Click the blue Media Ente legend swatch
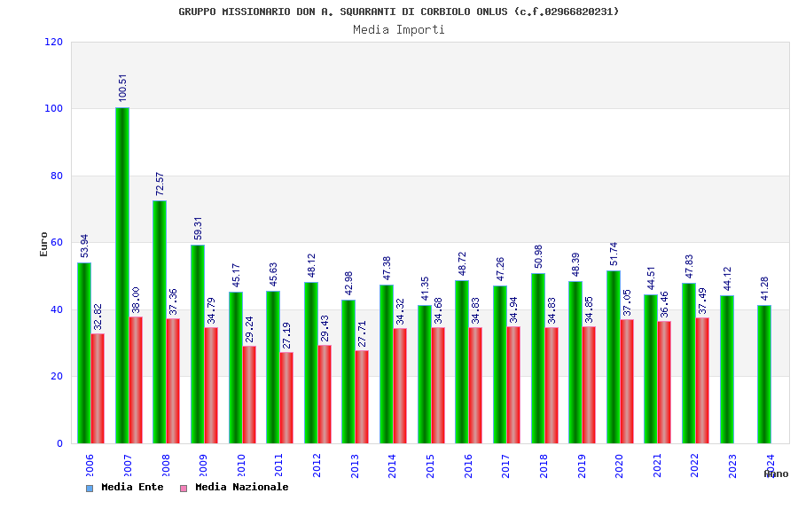Viewport: 798px width, 532px height. tap(90, 489)
